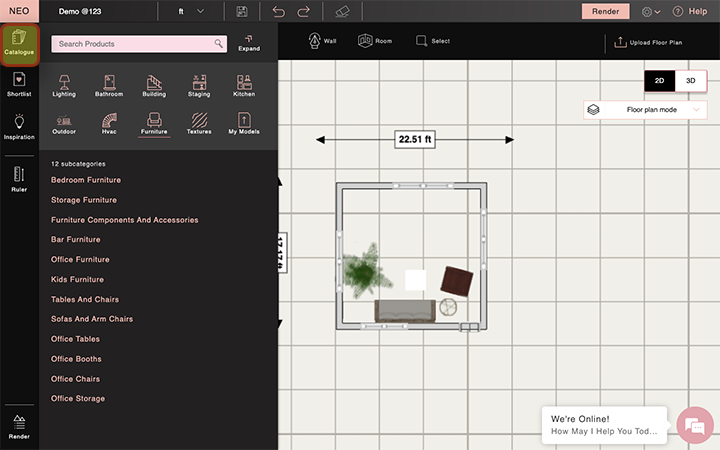720x450 pixels.
Task: Choose the Lighting category
Action: point(64,86)
